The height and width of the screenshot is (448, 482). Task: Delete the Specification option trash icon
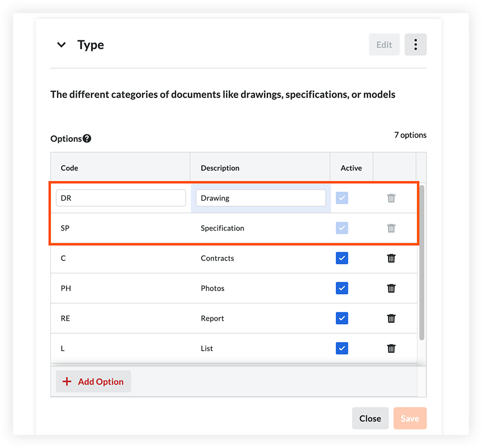[x=391, y=228]
